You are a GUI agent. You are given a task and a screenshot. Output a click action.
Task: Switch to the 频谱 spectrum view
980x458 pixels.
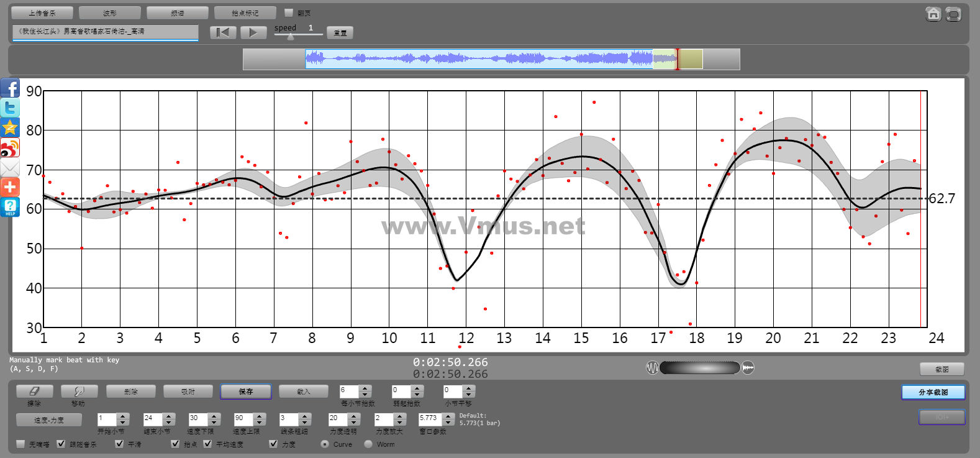[178, 12]
